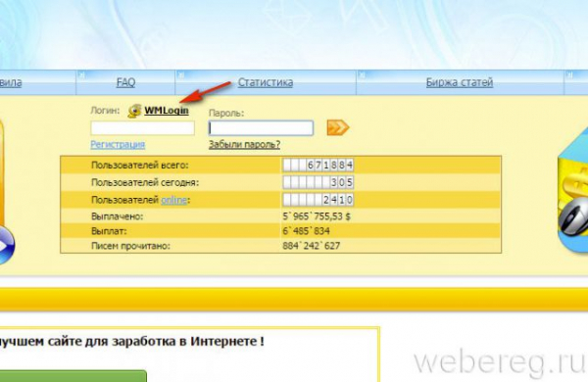The width and height of the screenshot is (588, 382).
Task: Click the Писем прочитано label
Action: [130, 246]
